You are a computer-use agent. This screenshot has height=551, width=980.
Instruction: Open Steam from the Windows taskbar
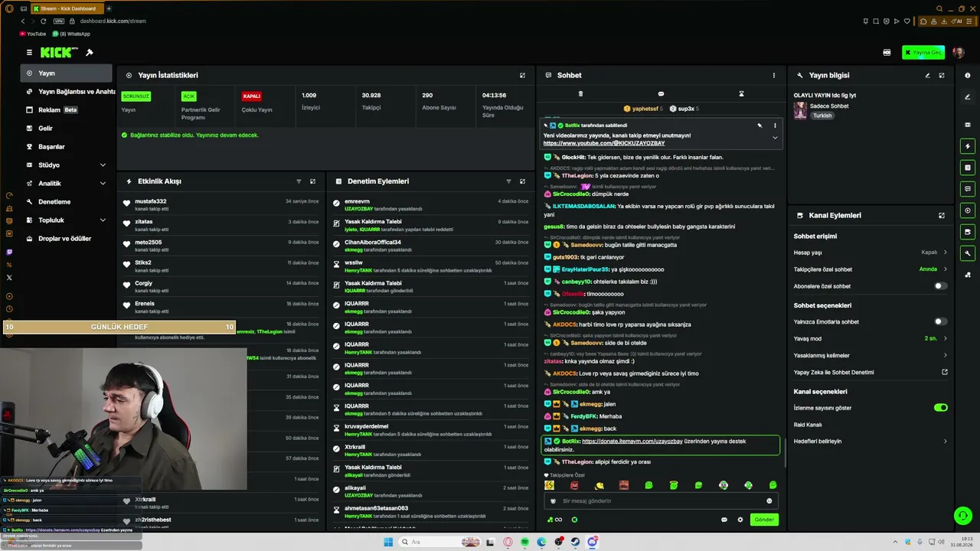click(x=575, y=542)
